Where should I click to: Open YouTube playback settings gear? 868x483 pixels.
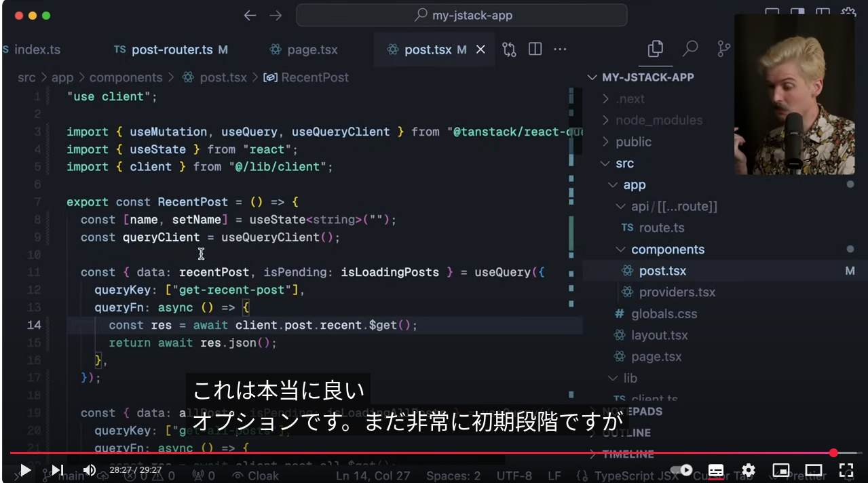coord(748,469)
